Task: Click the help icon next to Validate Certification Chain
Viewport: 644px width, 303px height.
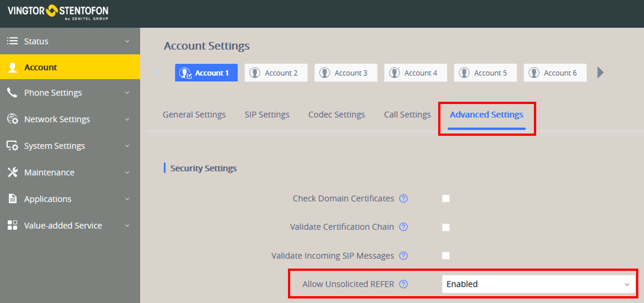Action: coord(403,227)
